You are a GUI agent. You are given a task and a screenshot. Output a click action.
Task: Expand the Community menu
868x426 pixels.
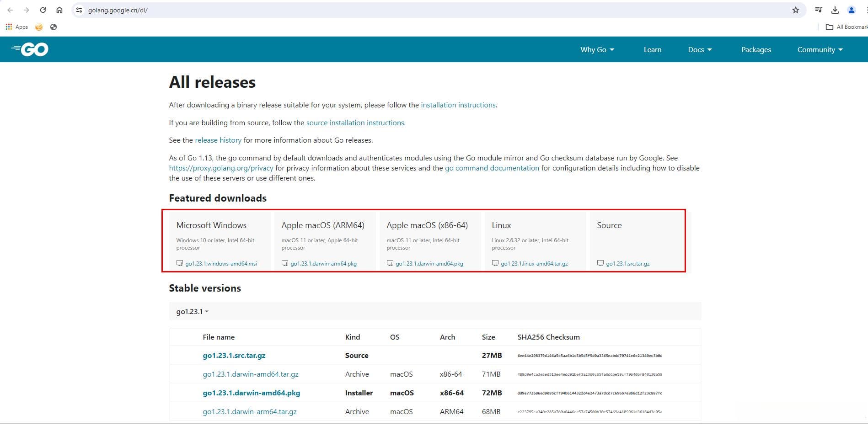[x=820, y=49]
